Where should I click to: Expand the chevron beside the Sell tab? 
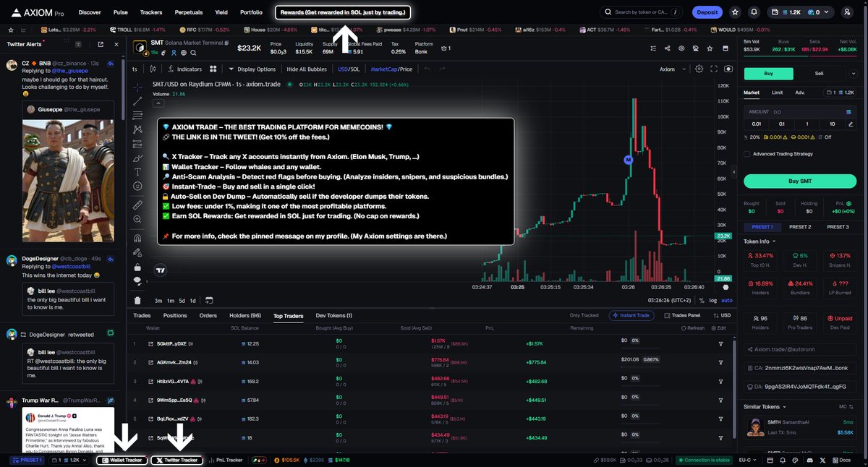pyautogui.click(x=854, y=73)
